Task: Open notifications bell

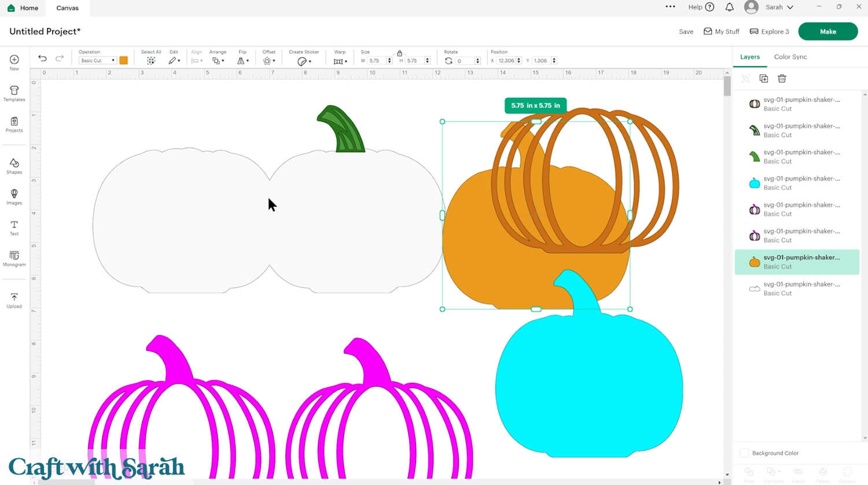Action: point(729,8)
